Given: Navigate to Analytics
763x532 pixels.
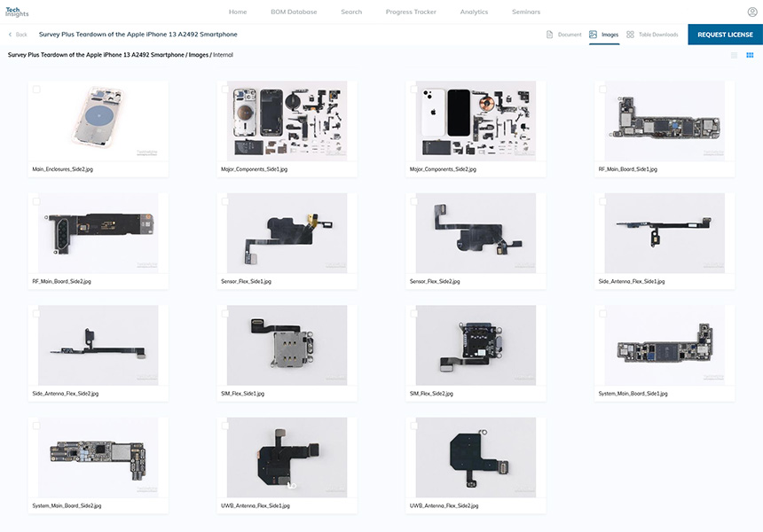Looking at the screenshot, I should [x=474, y=12].
